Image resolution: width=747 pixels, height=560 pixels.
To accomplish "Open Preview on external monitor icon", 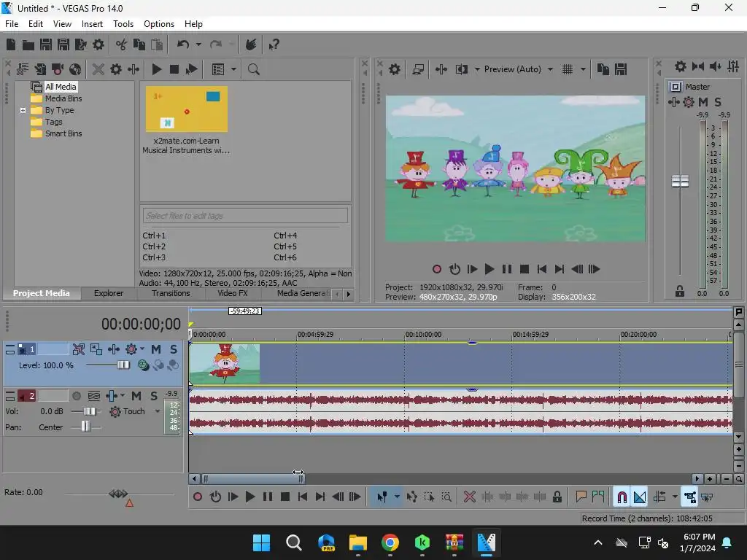I will click(x=418, y=69).
